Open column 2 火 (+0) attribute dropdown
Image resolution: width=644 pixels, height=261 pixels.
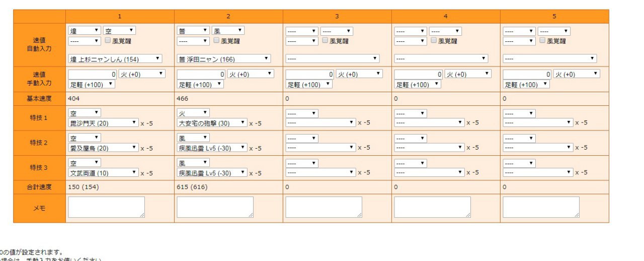tap(251, 74)
